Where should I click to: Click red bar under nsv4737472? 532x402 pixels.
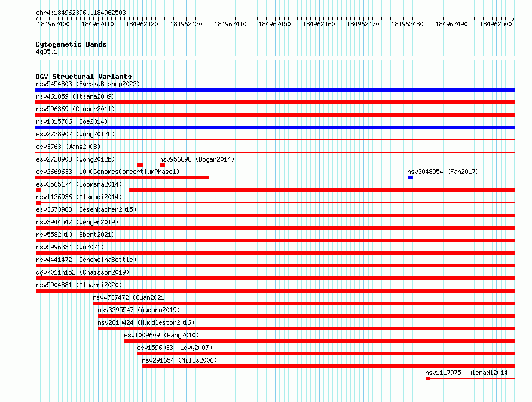click(x=304, y=303)
